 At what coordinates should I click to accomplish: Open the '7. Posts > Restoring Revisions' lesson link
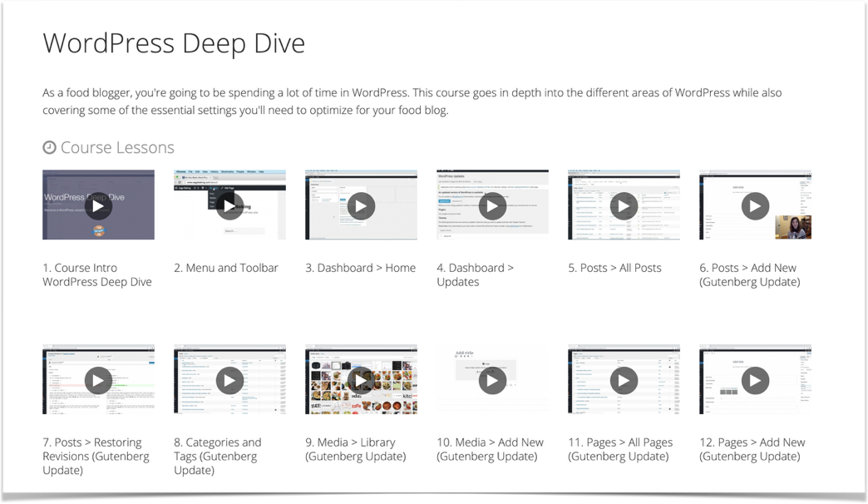tap(96, 457)
